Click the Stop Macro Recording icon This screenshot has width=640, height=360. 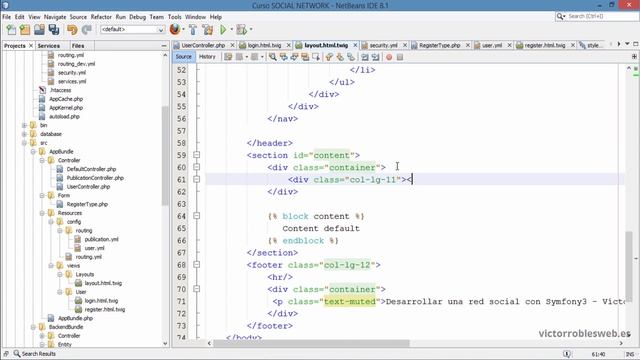pos(400,57)
